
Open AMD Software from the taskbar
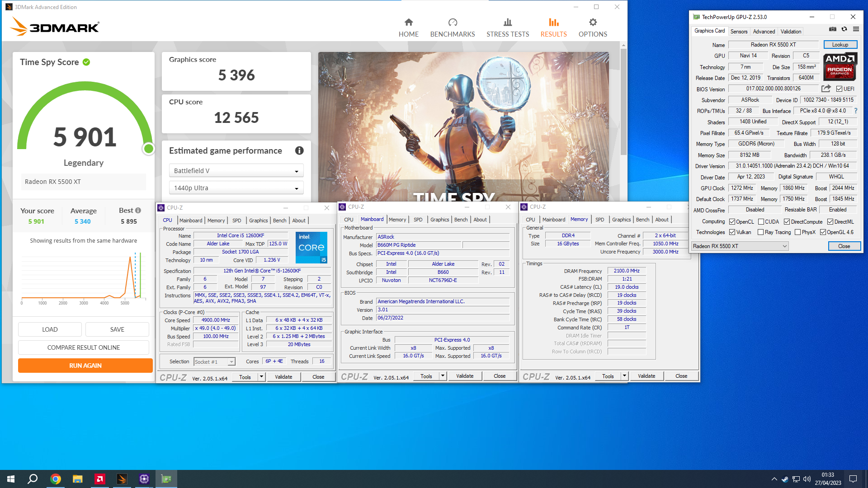[x=99, y=479]
